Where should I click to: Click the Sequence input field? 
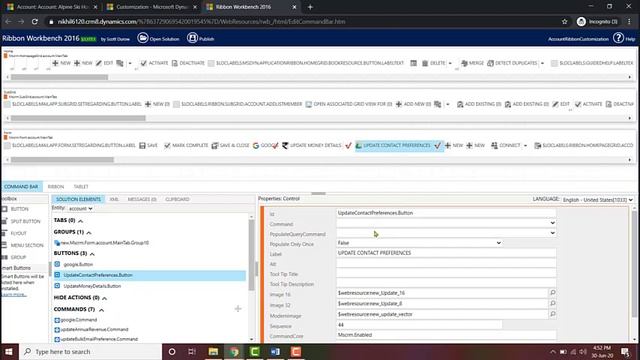[419, 325]
